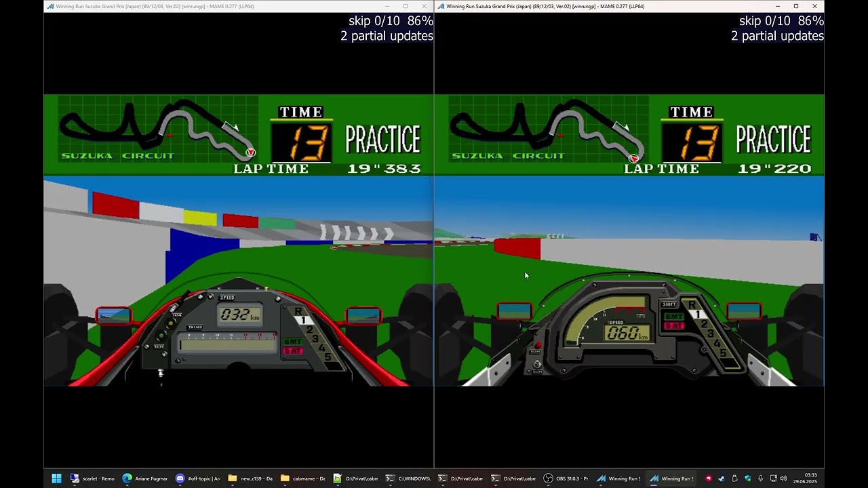The height and width of the screenshot is (488, 868).
Task: Click the Suzuka Circuit map in left game
Action: [x=157, y=129]
